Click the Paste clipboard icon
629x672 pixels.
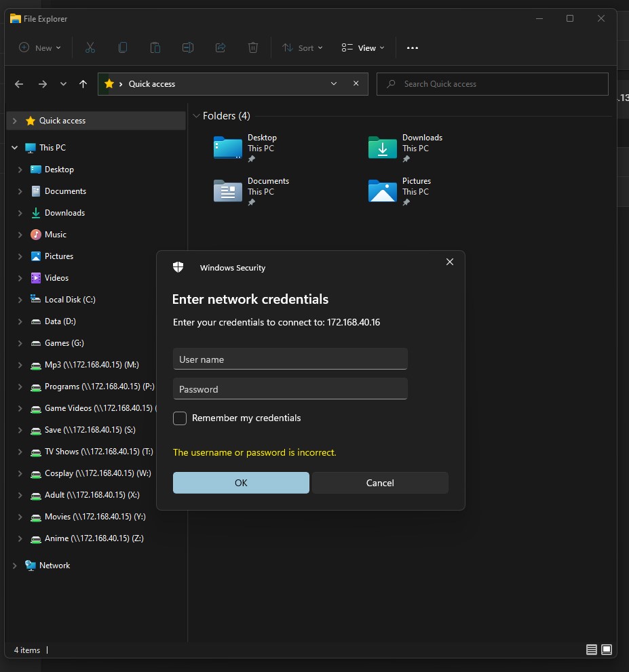coord(155,47)
